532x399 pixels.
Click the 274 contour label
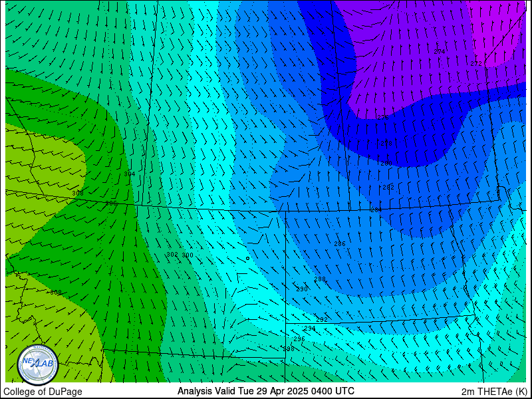[440, 52]
